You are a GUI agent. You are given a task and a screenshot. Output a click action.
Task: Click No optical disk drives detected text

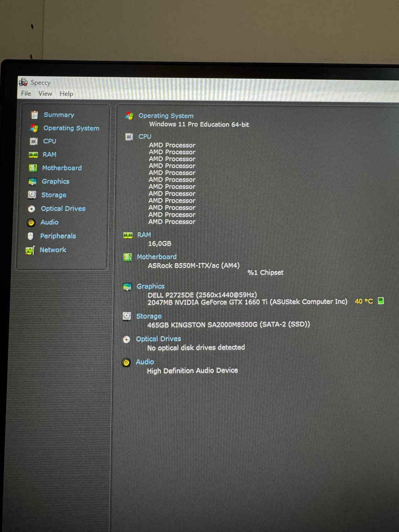click(x=196, y=347)
